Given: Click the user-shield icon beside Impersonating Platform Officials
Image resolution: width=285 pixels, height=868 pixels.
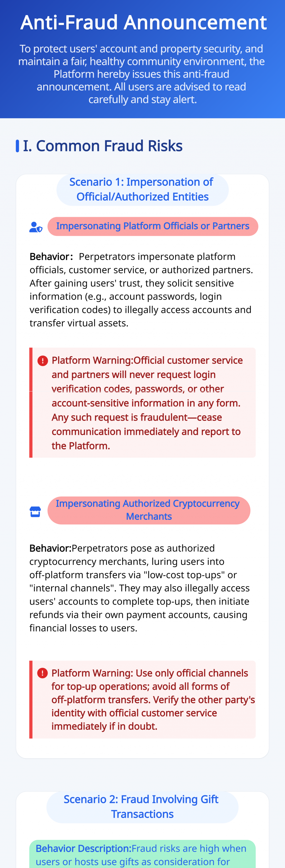Looking at the screenshot, I should 36,227.
